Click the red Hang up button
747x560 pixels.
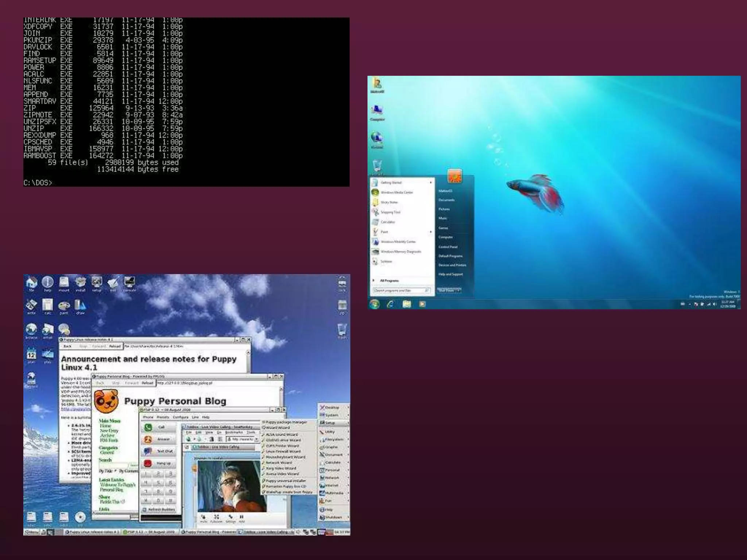(x=158, y=463)
